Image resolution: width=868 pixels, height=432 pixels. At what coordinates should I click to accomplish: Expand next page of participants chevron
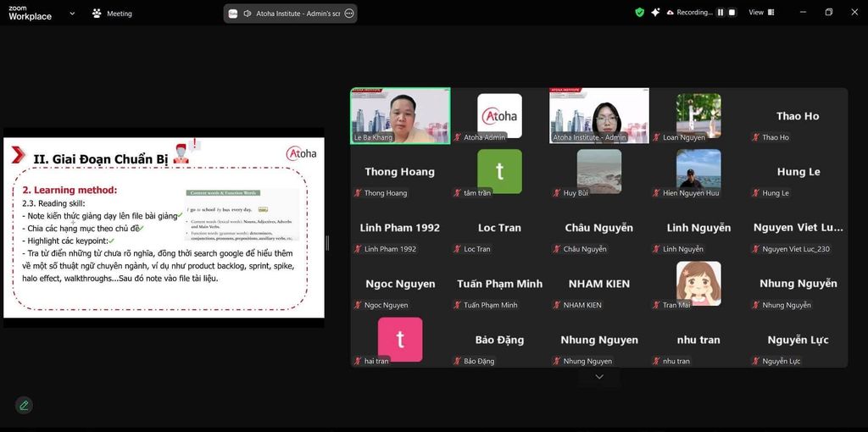(599, 377)
